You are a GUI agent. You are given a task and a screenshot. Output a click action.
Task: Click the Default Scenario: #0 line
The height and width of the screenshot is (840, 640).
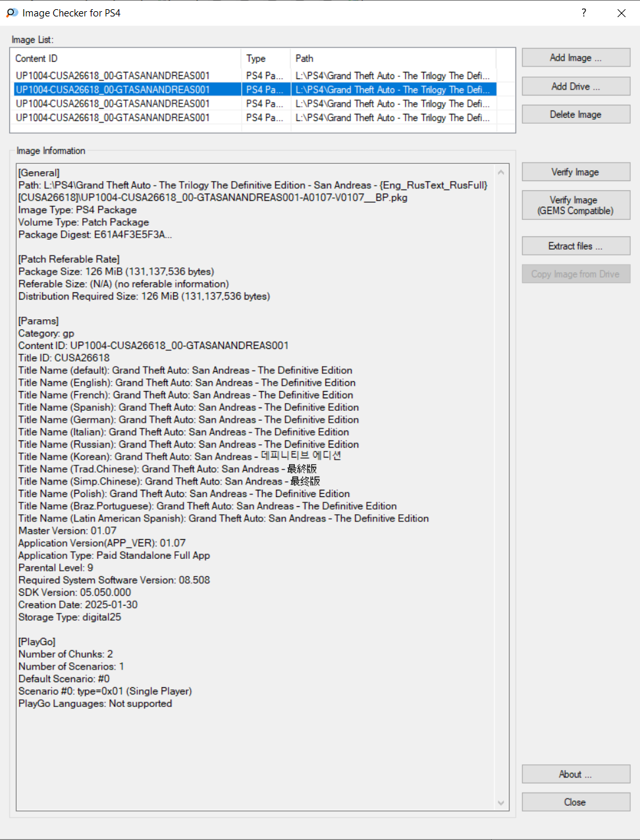64,679
